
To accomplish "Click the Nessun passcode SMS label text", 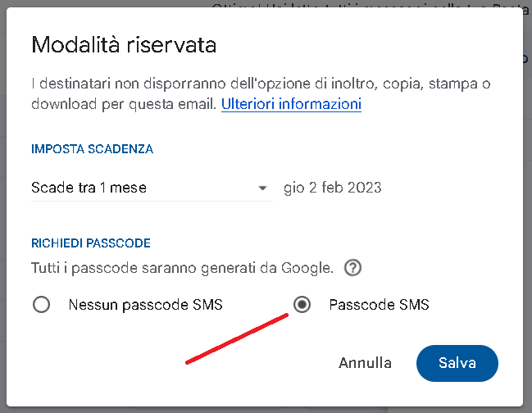I will point(146,306).
